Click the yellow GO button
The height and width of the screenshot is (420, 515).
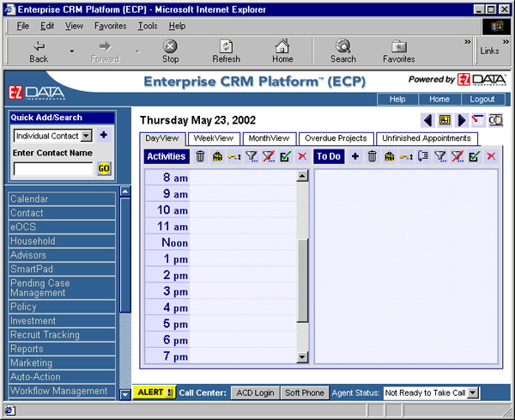tap(104, 168)
